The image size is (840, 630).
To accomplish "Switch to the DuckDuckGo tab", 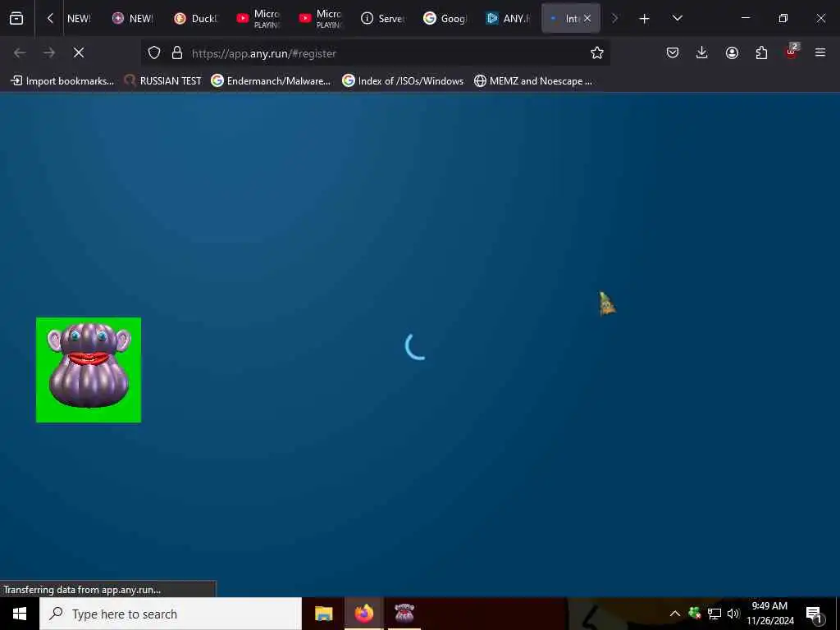I will [196, 19].
